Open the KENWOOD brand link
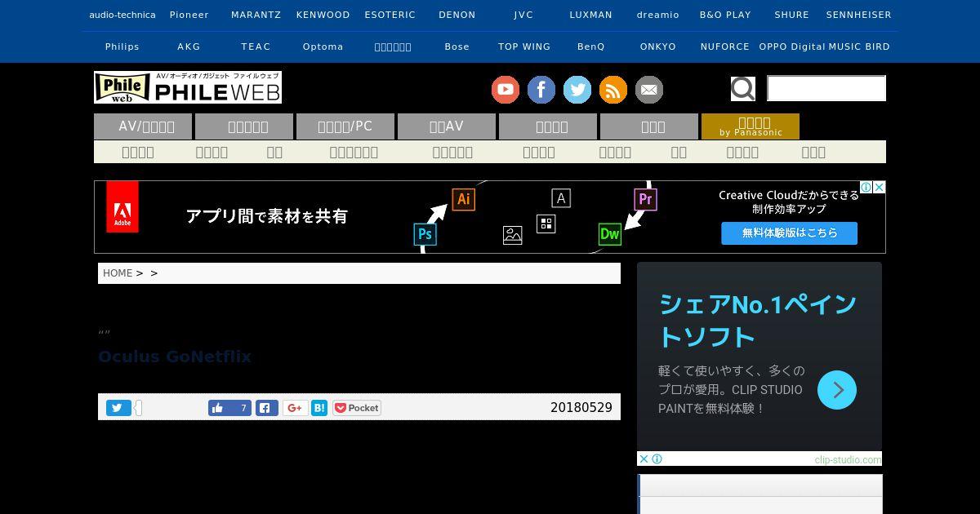 [x=323, y=15]
